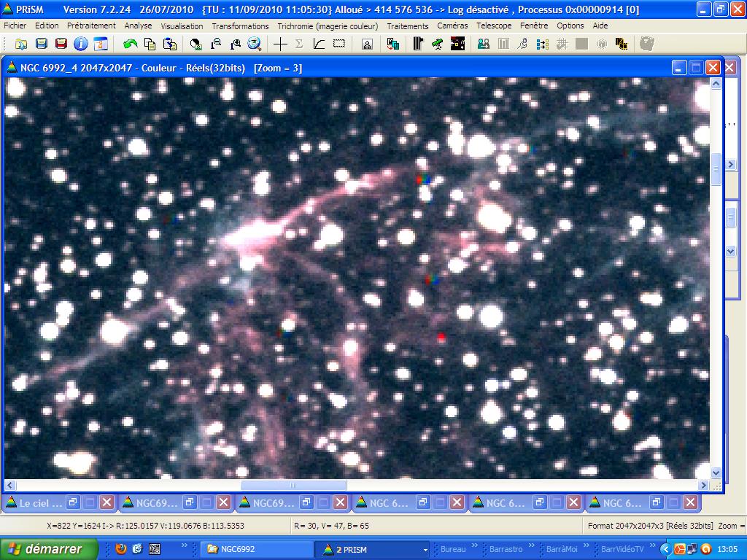Open the NGC6992 folder in taskbar
This screenshot has width=747, height=560.
coord(238,549)
